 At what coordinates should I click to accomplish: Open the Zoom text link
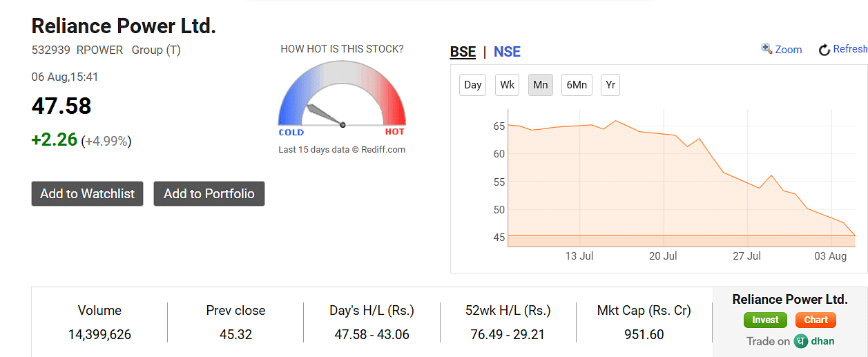pos(788,50)
